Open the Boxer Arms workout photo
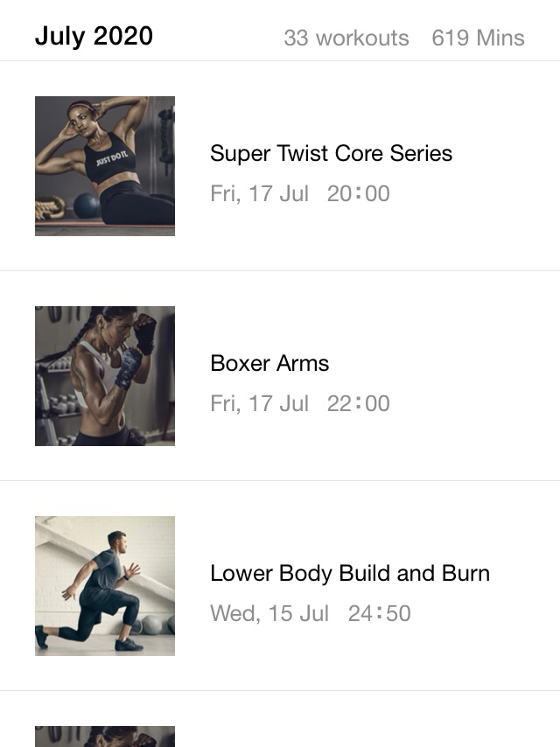Viewport: 560px width, 747px height. coord(105,376)
